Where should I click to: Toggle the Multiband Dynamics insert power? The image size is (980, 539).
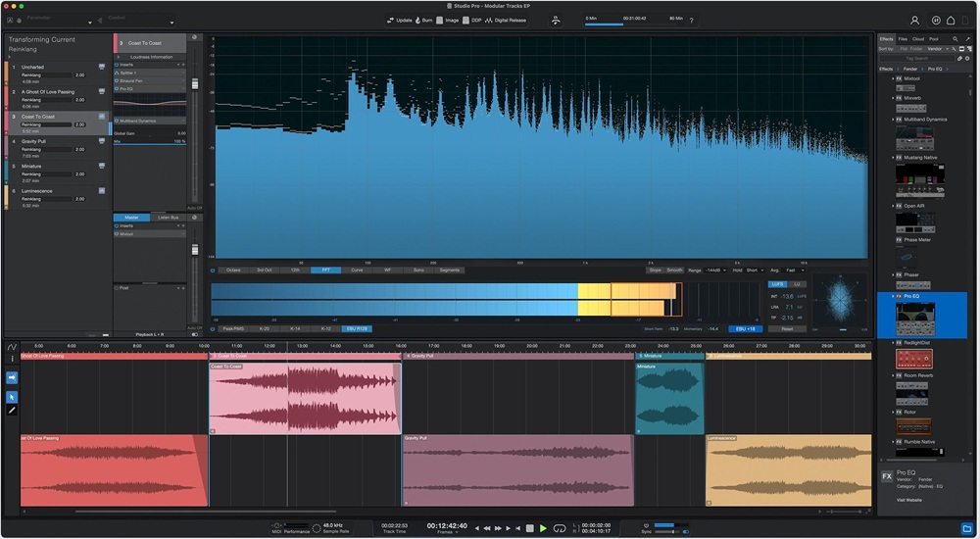point(117,121)
